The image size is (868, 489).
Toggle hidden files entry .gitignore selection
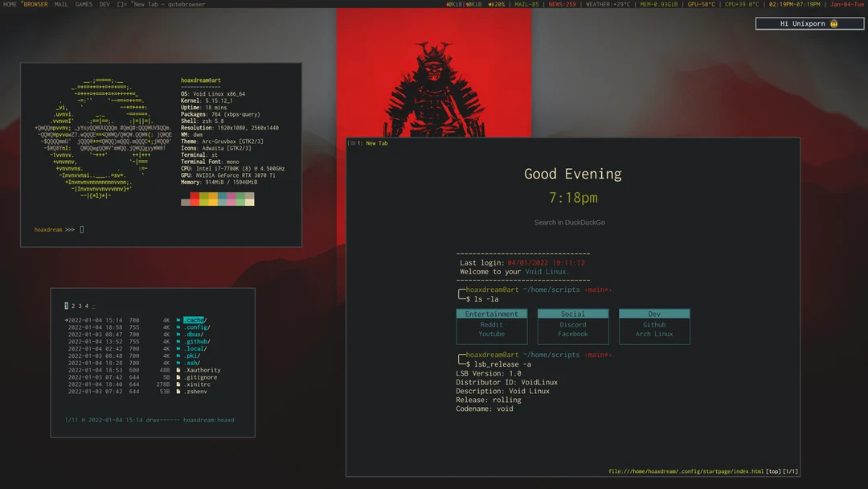coord(199,376)
